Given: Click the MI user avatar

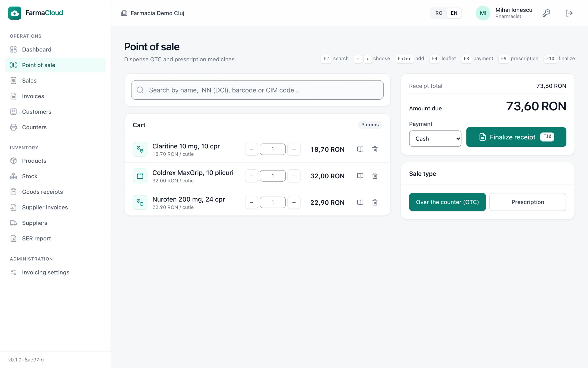Looking at the screenshot, I should [x=483, y=13].
